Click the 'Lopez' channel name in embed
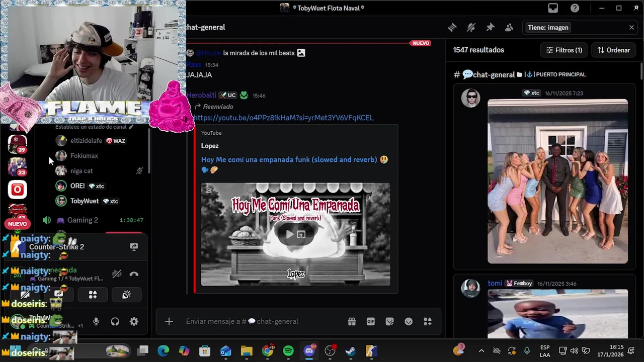 point(210,146)
